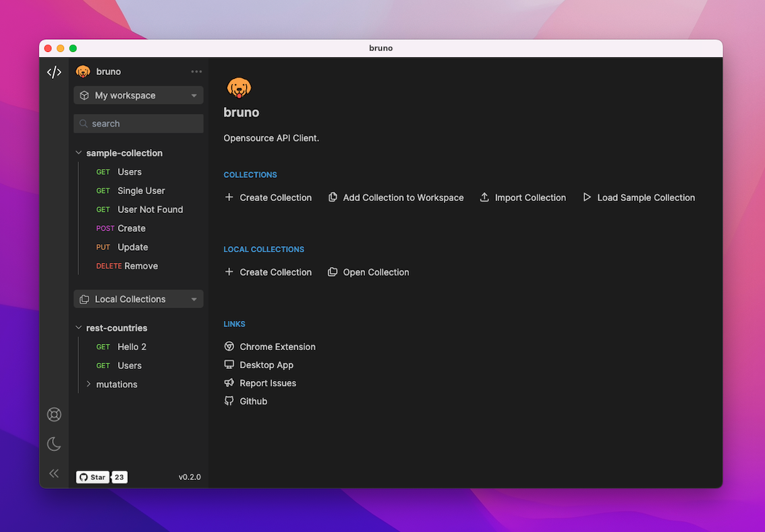Click Create Collection text under Collections
Screen dimensions: 765x532
pos(276,198)
